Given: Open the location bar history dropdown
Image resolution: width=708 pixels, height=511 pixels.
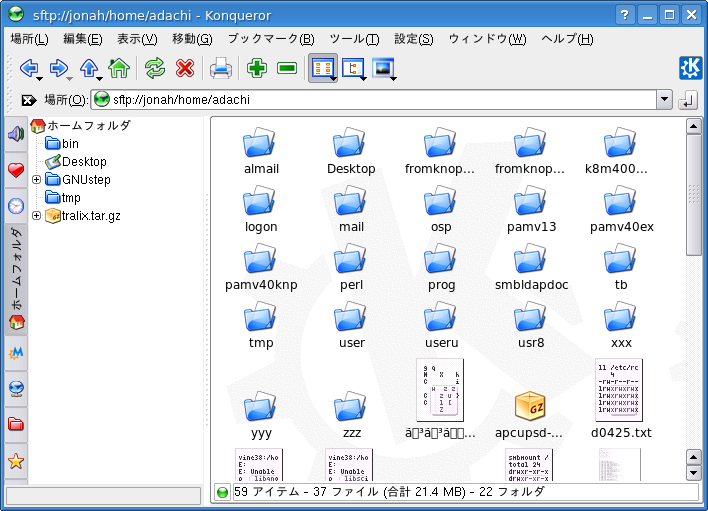Looking at the screenshot, I should tap(664, 100).
